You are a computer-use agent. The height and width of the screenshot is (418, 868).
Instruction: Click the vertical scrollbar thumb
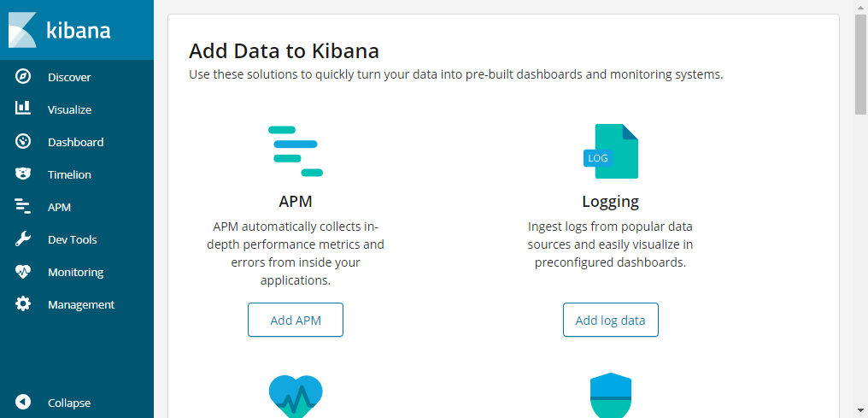pyautogui.click(x=861, y=63)
